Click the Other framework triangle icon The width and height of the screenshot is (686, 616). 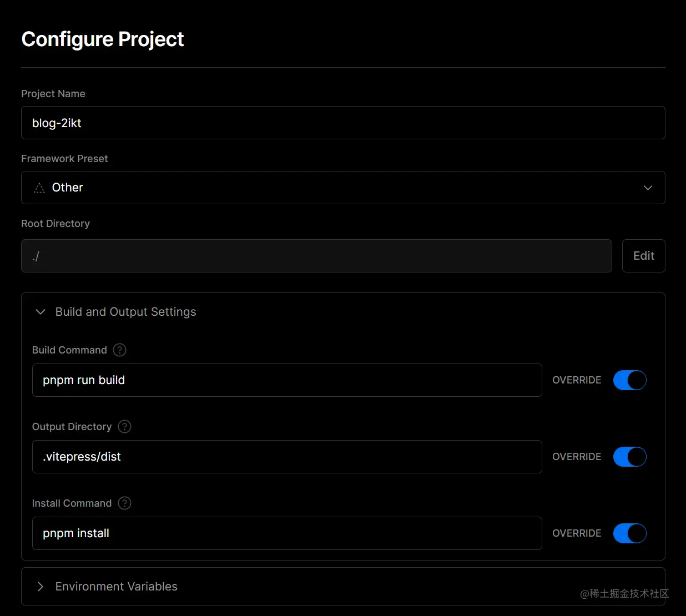pyautogui.click(x=39, y=188)
